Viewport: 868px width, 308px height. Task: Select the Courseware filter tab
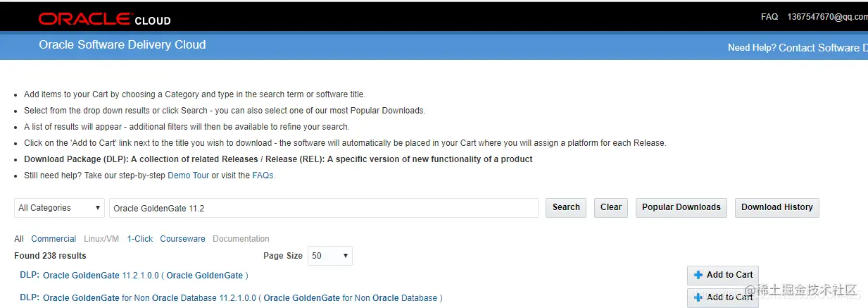[183, 239]
